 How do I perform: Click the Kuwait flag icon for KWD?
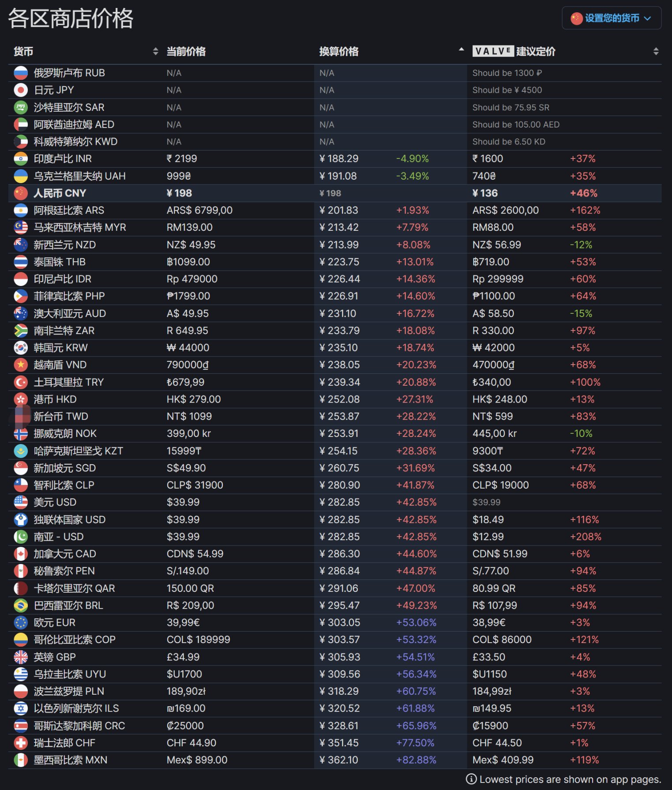pos(21,142)
